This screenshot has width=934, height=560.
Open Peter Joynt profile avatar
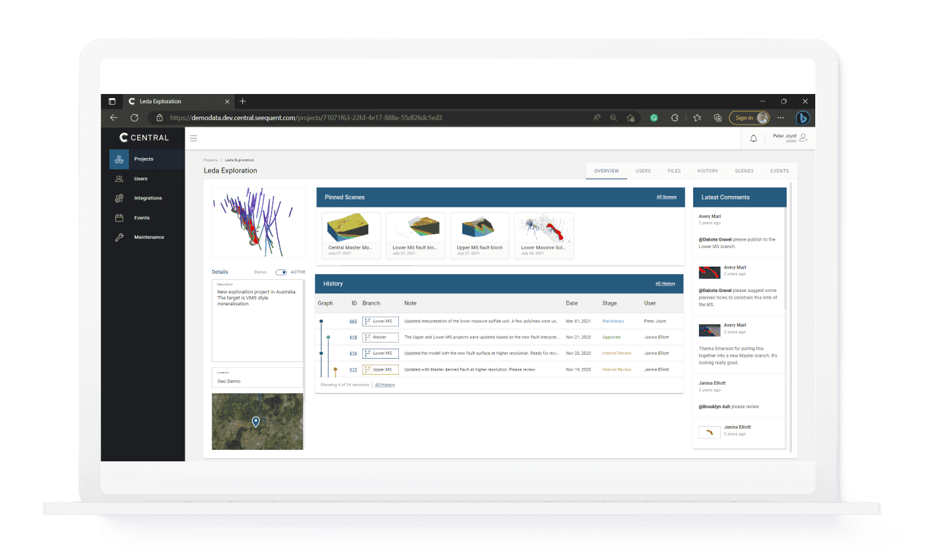[803, 137]
